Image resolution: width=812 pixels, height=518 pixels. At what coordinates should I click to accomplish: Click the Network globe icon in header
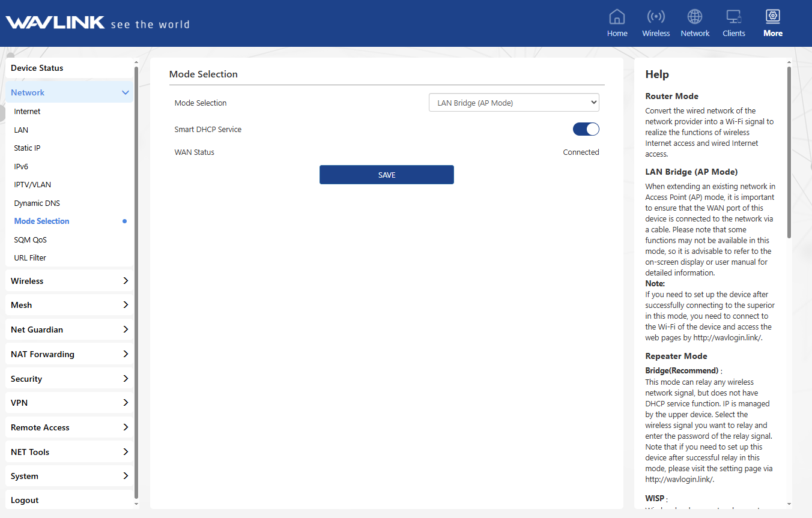(x=695, y=17)
